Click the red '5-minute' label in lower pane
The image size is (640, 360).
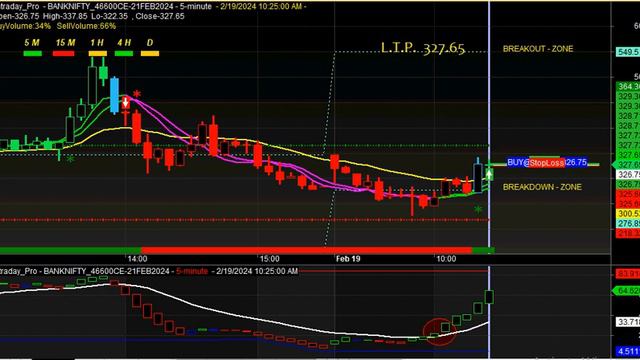tap(192, 271)
